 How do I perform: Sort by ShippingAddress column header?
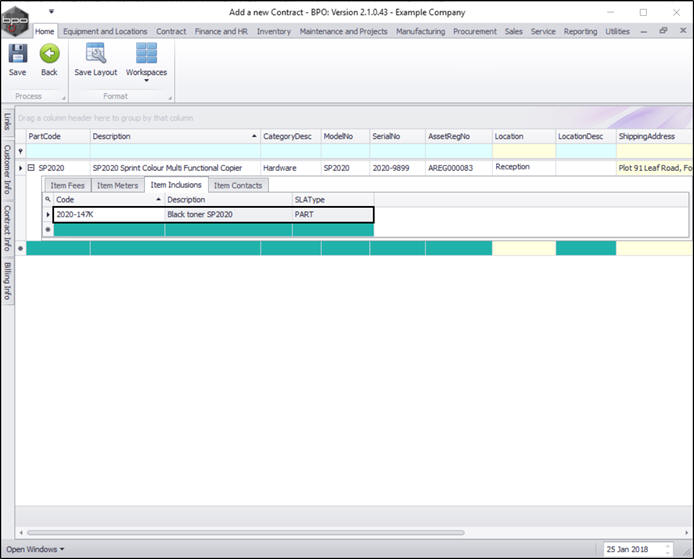(655, 136)
